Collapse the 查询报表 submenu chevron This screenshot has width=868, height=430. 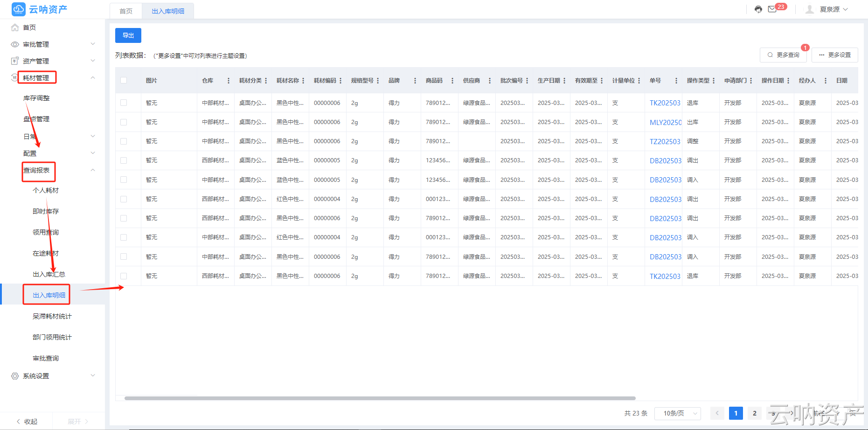[93, 170]
